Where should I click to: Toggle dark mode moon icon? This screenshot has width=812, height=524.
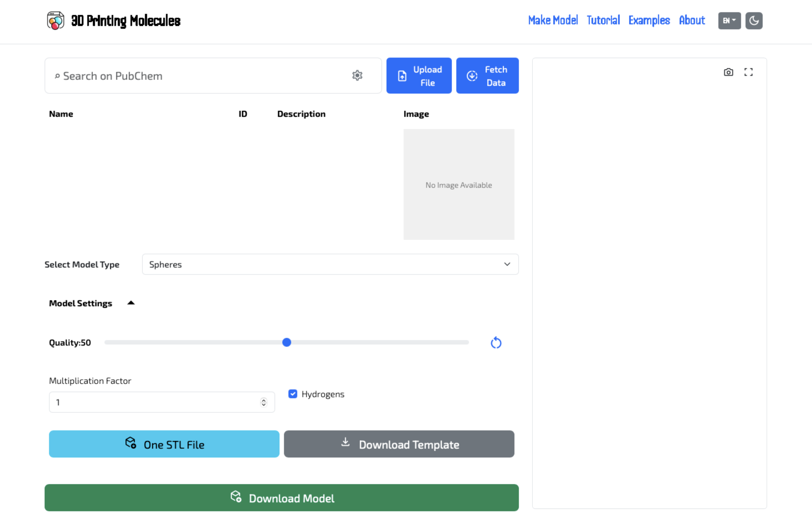(754, 21)
